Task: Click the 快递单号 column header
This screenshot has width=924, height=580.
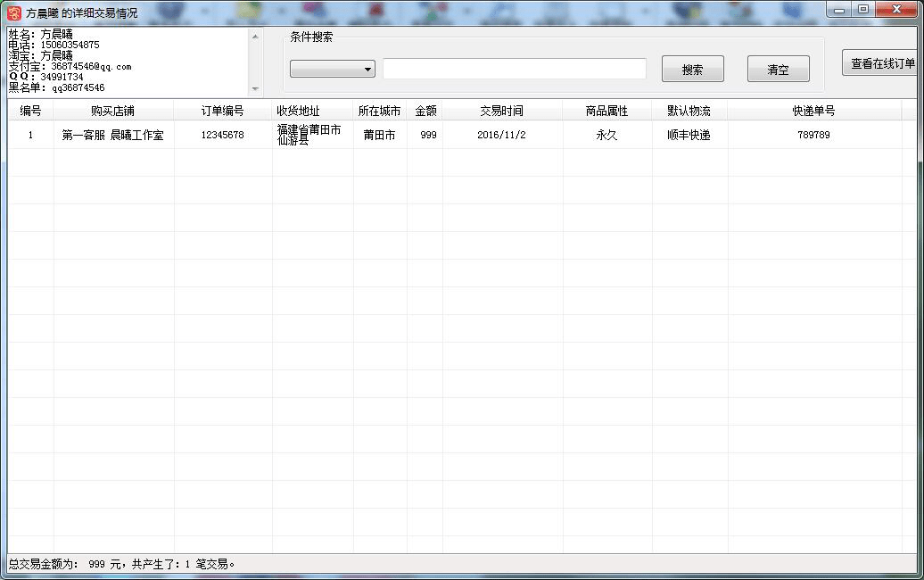Action: point(813,111)
